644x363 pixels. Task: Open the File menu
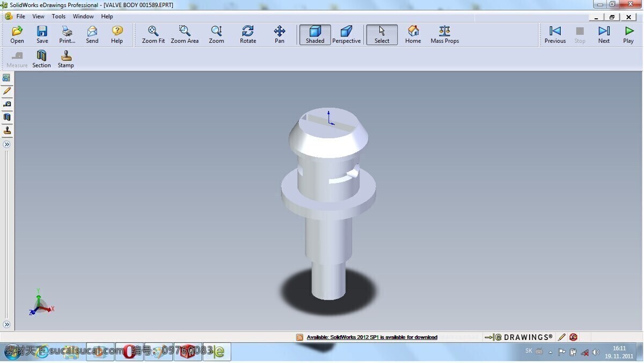coord(20,17)
